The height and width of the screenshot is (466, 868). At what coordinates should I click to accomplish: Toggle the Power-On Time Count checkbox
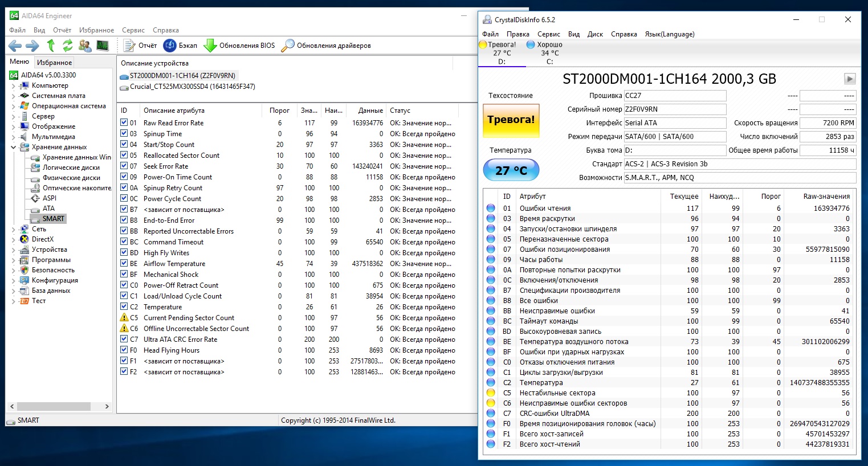(x=124, y=177)
